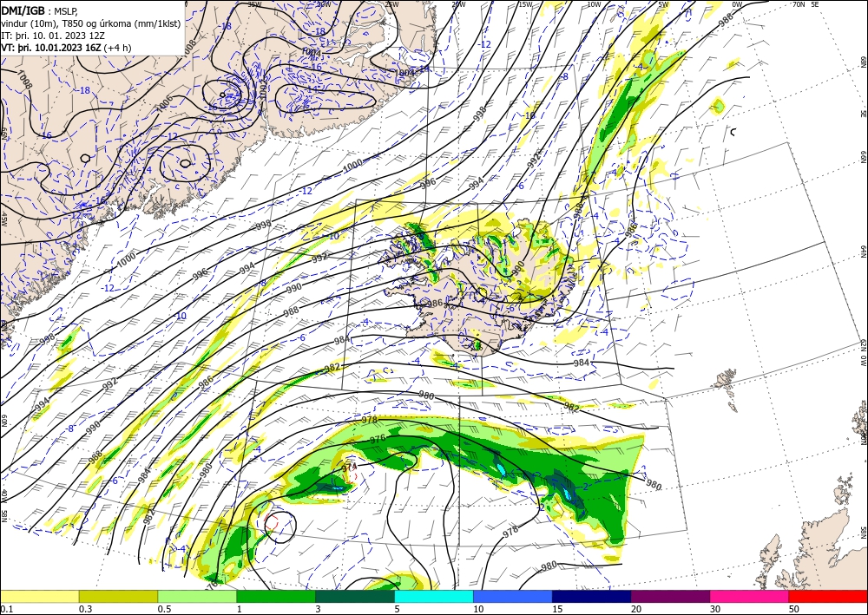Click the "DMI/IGB : MSLP," title text
The height and width of the screenshot is (615, 868).
[x=40, y=11]
